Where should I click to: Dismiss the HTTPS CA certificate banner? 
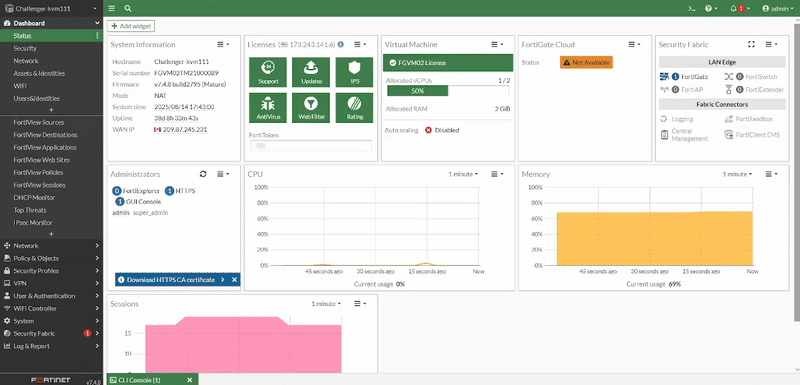point(234,280)
